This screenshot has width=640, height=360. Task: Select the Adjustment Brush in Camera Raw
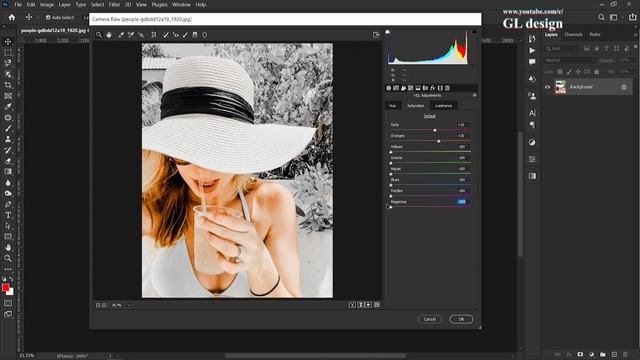coord(185,35)
